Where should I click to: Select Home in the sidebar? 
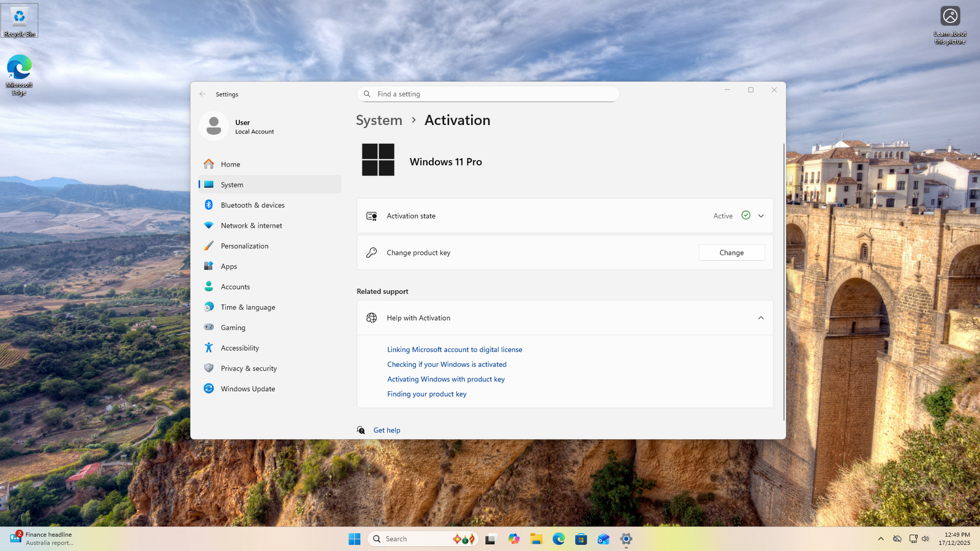(x=230, y=164)
